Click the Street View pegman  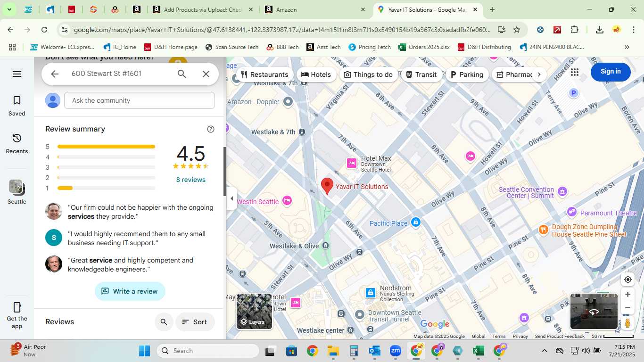[627, 323]
